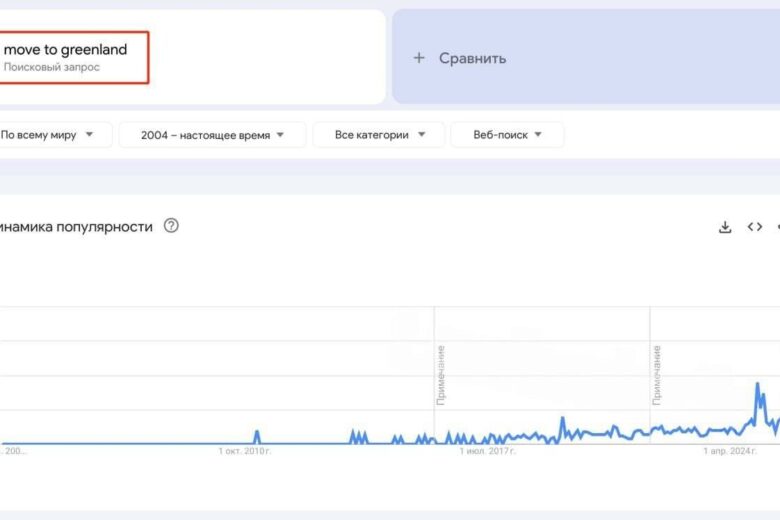Open the 2004 – настоящее время date range
Screen dimensions: 780x520
[x=212, y=135]
